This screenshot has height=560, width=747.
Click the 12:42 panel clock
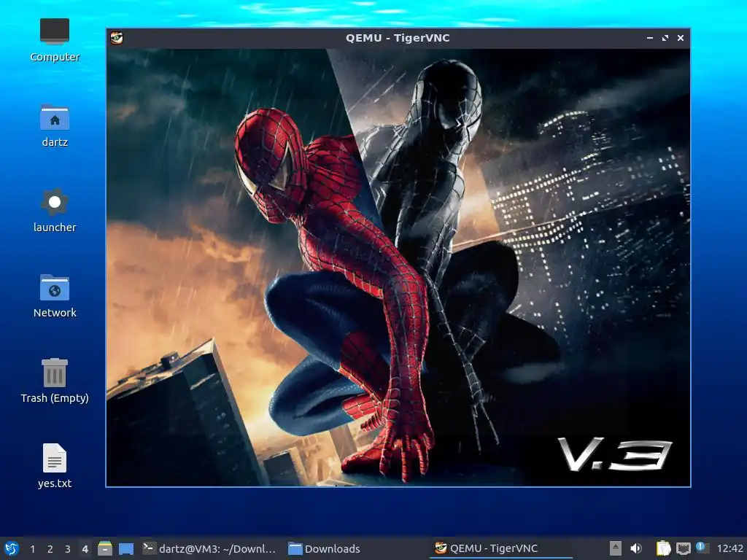pos(729,548)
